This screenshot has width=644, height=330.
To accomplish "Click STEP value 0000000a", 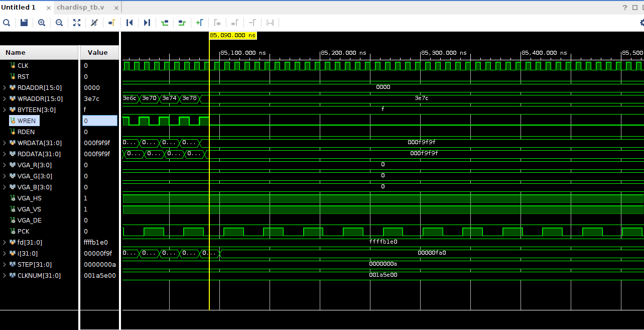I will [x=99, y=264].
